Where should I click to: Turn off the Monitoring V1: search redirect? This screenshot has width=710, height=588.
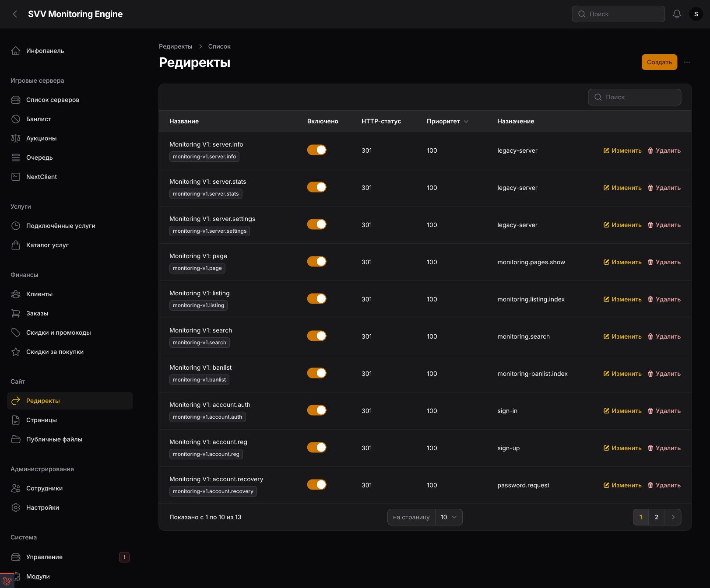coord(316,336)
